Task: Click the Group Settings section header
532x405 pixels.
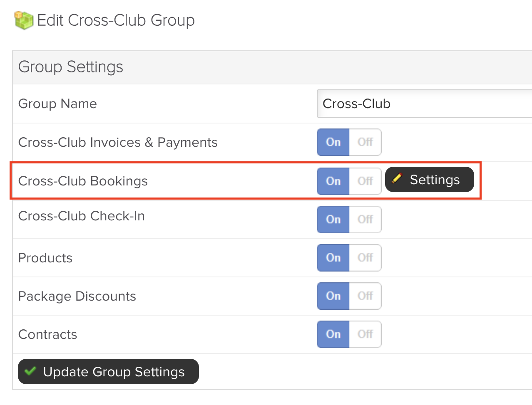Action: (x=272, y=67)
